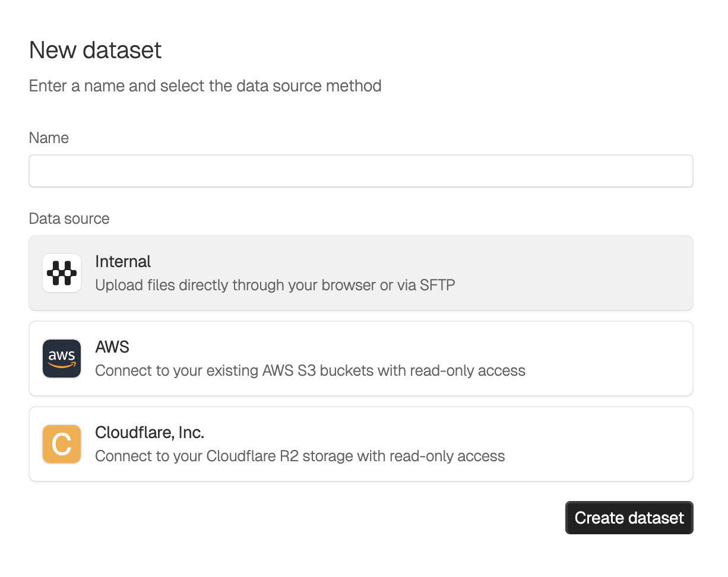Click the Cloudflare R2 storage description
Image resolution: width=728 pixels, height=577 pixels.
(x=300, y=456)
